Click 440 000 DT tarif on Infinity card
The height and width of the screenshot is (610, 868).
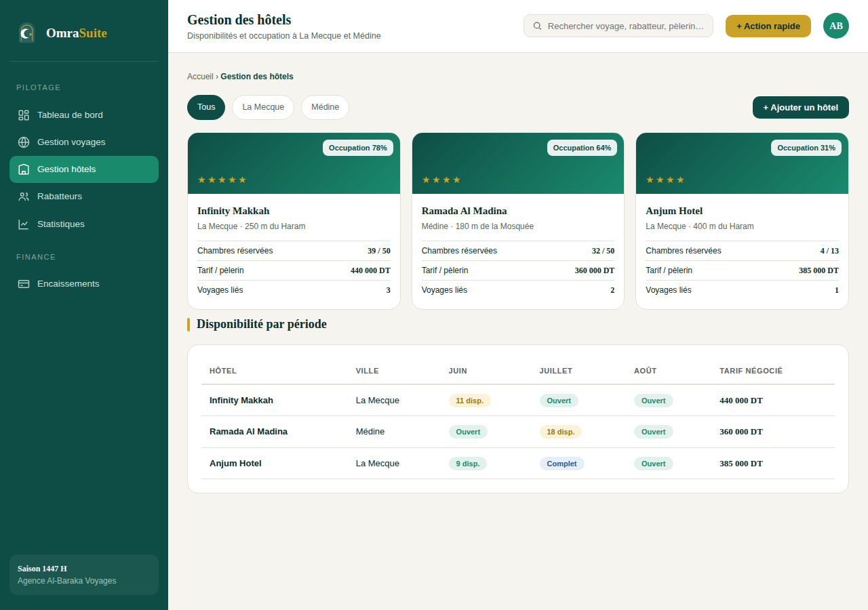(x=370, y=270)
